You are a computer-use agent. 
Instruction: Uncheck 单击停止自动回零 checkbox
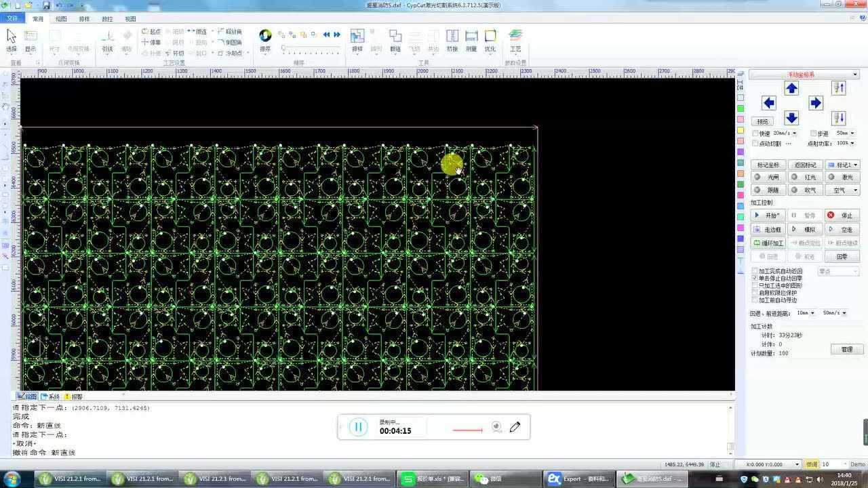[755, 279]
